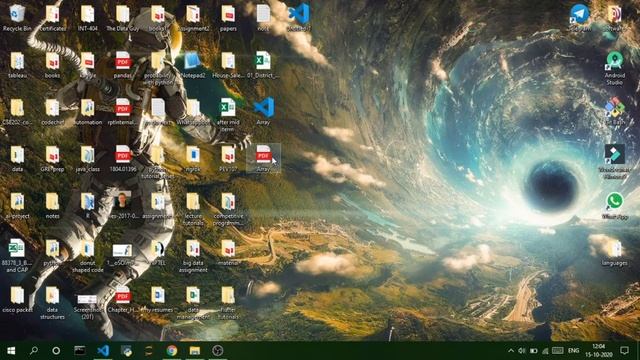Select the House-Sale folder icon
Viewport: 640px width, 360px height.
pyautogui.click(x=228, y=65)
